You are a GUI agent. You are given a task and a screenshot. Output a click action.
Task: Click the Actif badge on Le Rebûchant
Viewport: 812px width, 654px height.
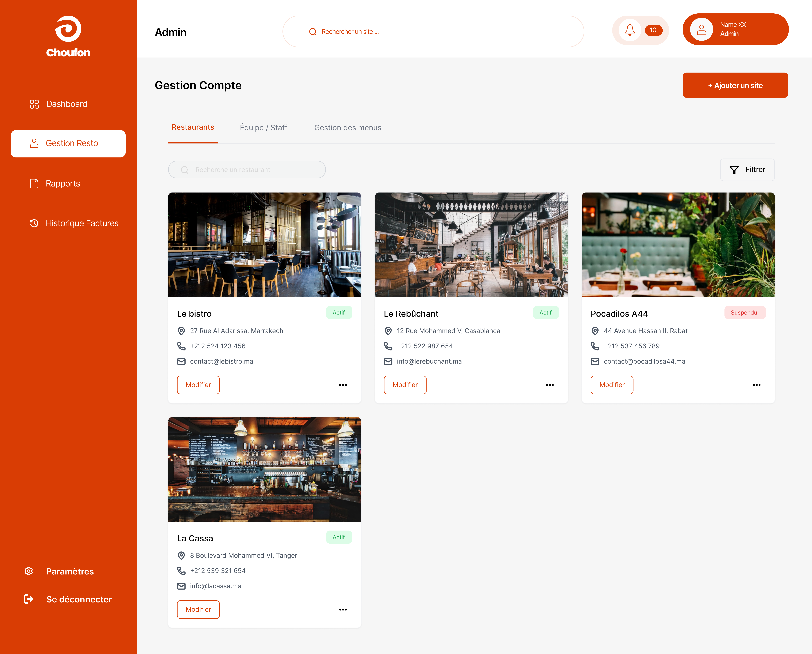(546, 312)
